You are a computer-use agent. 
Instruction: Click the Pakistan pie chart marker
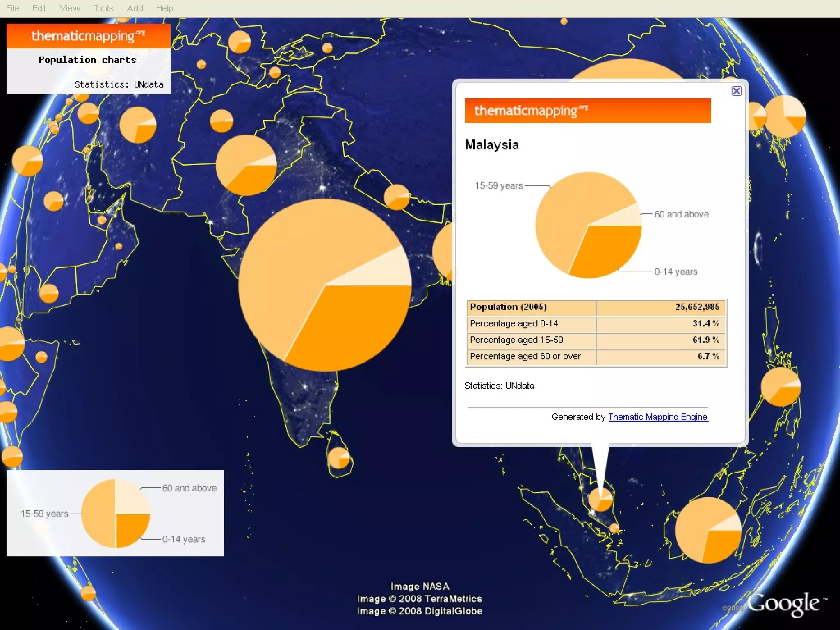pyautogui.click(x=246, y=165)
